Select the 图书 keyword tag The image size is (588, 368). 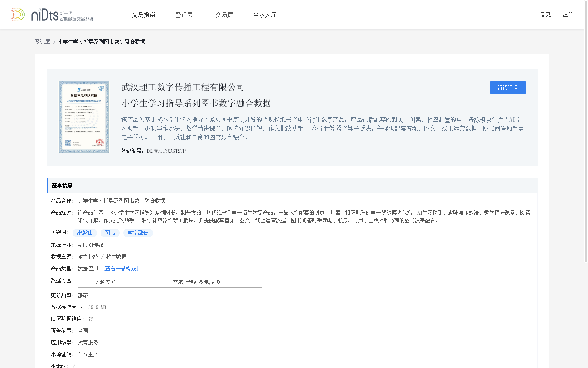click(110, 233)
